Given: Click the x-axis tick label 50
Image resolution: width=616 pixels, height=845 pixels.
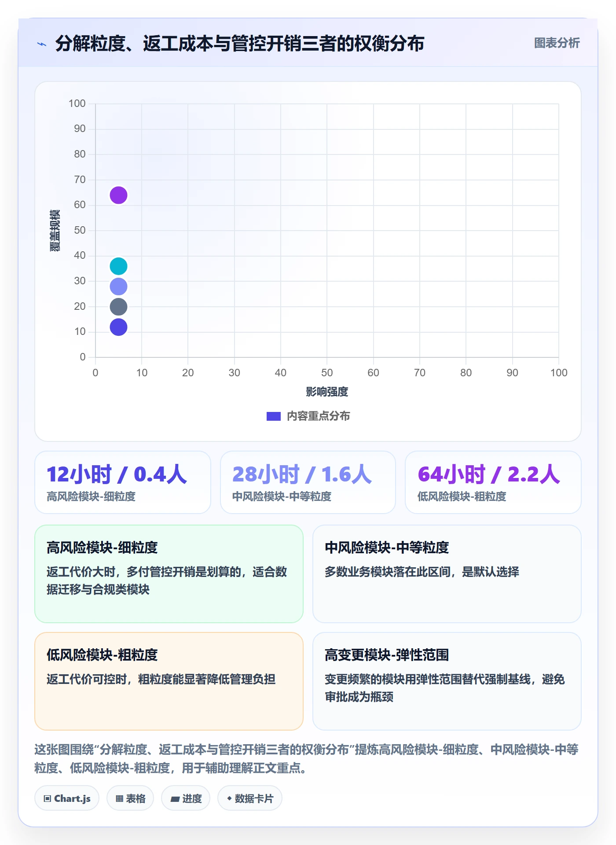Looking at the screenshot, I should click(327, 373).
